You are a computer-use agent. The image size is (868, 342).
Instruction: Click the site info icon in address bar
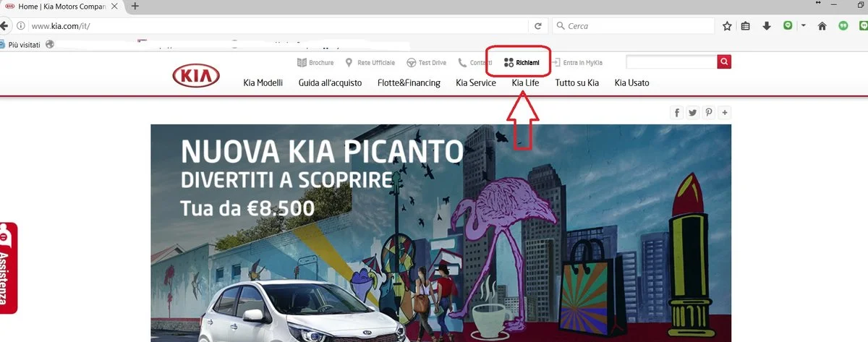coord(21,26)
